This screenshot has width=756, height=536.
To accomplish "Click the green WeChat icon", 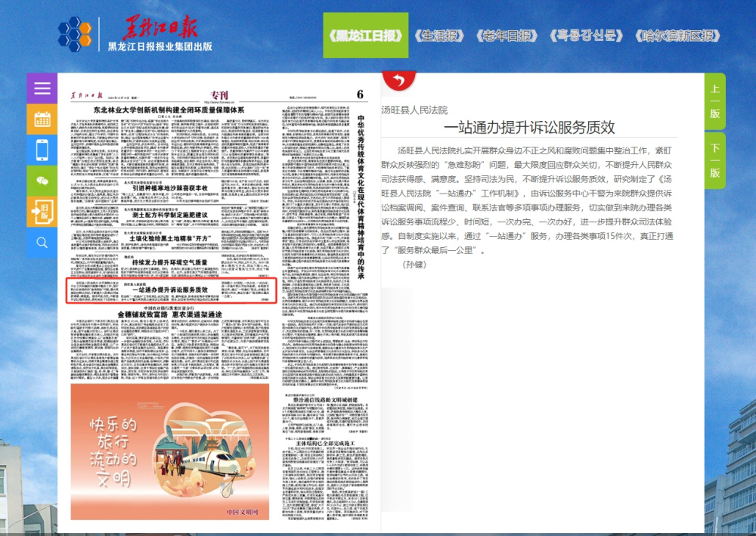I will 42,181.
